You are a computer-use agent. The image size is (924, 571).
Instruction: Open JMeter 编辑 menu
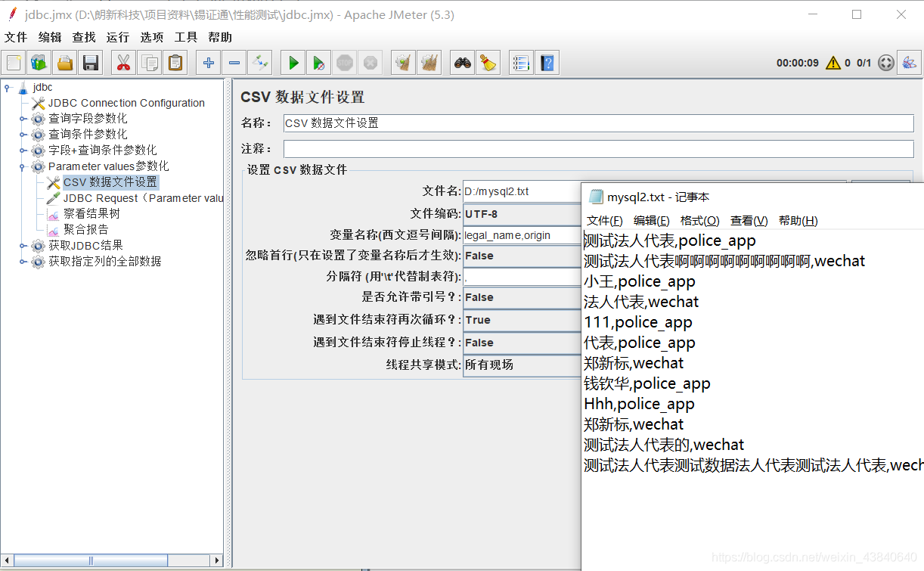point(50,37)
